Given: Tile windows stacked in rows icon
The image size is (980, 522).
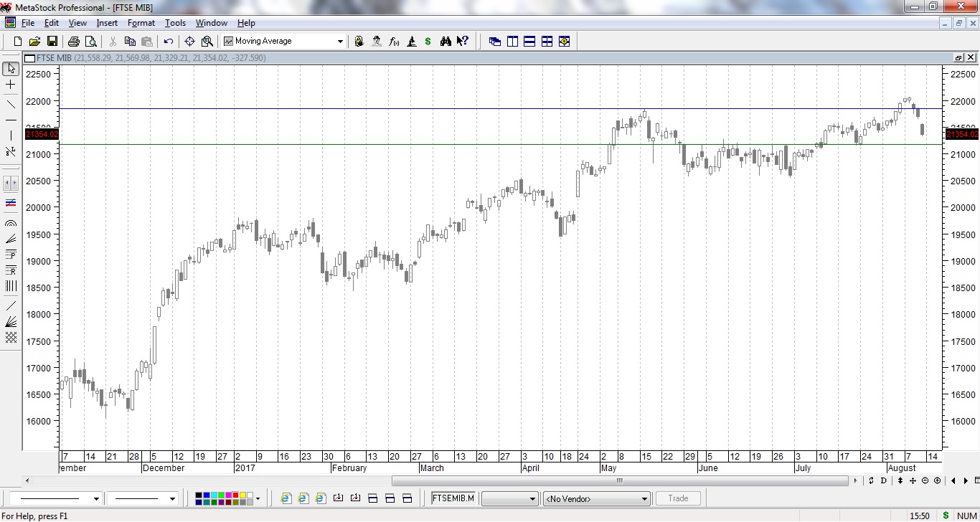Looking at the screenshot, I should pyautogui.click(x=529, y=42).
